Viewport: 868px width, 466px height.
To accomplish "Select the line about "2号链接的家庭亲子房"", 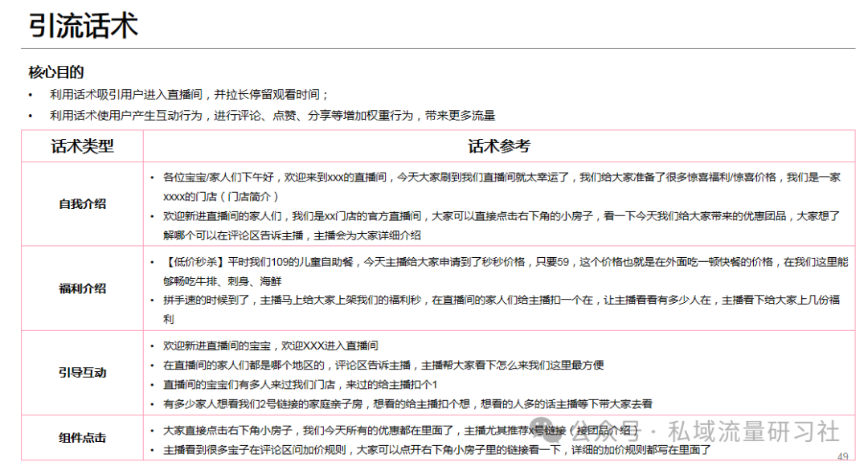I will click(x=407, y=404).
